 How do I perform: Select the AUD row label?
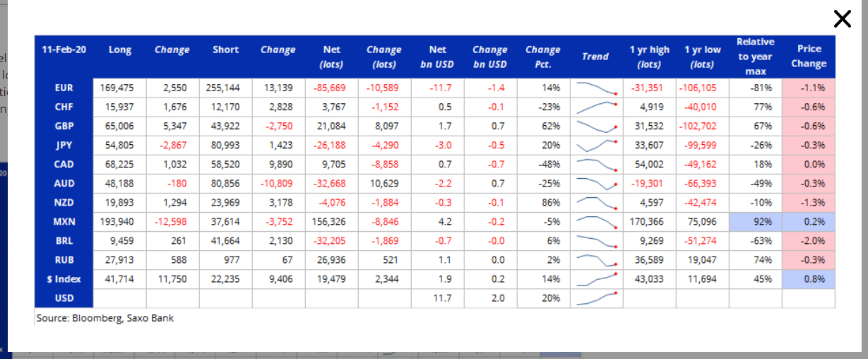pos(64,184)
